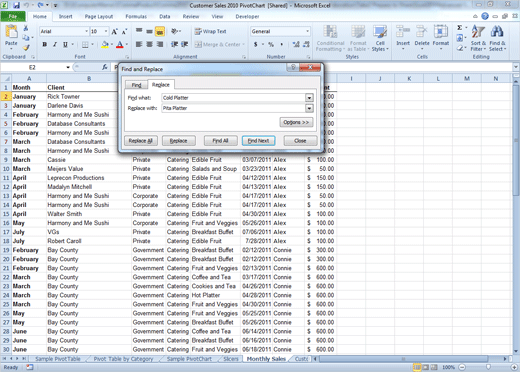
Task: Click the AutoSum sigma icon
Action: coord(460,28)
